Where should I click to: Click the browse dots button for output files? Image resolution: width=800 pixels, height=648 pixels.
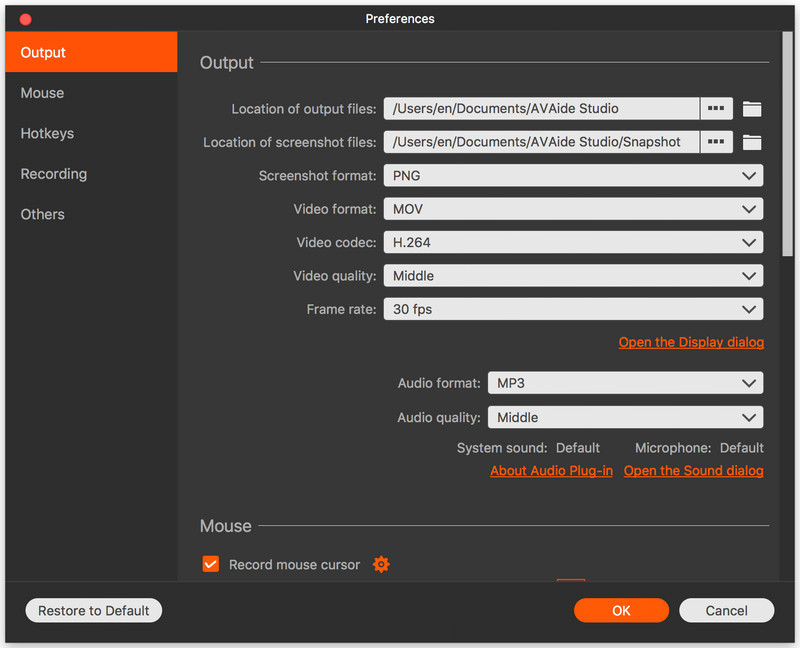tap(716, 109)
